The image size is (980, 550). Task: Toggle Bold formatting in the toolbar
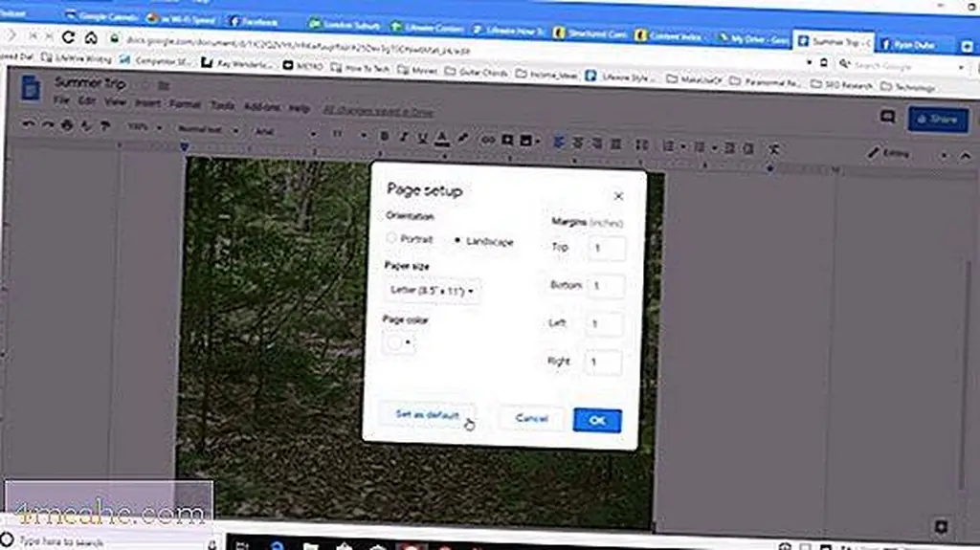[385, 139]
